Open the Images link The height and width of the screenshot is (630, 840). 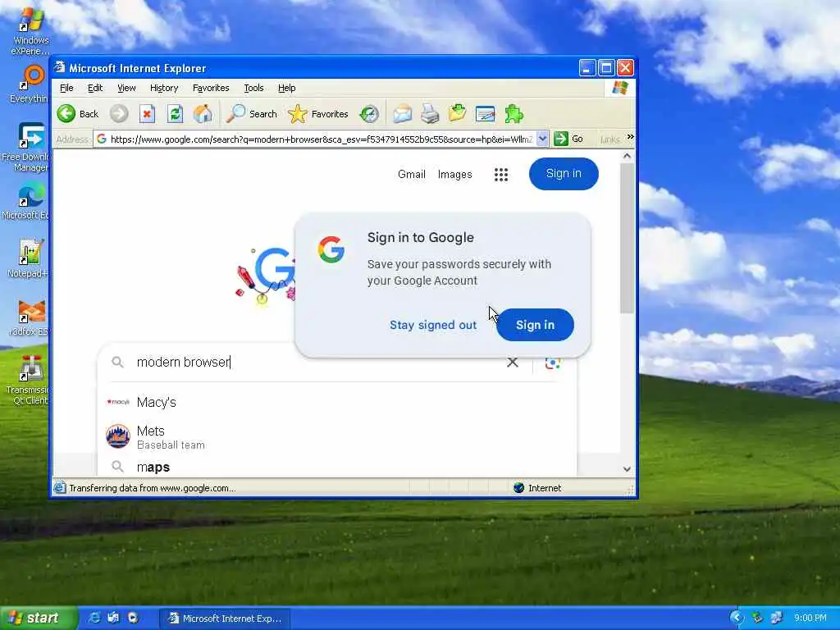(454, 174)
